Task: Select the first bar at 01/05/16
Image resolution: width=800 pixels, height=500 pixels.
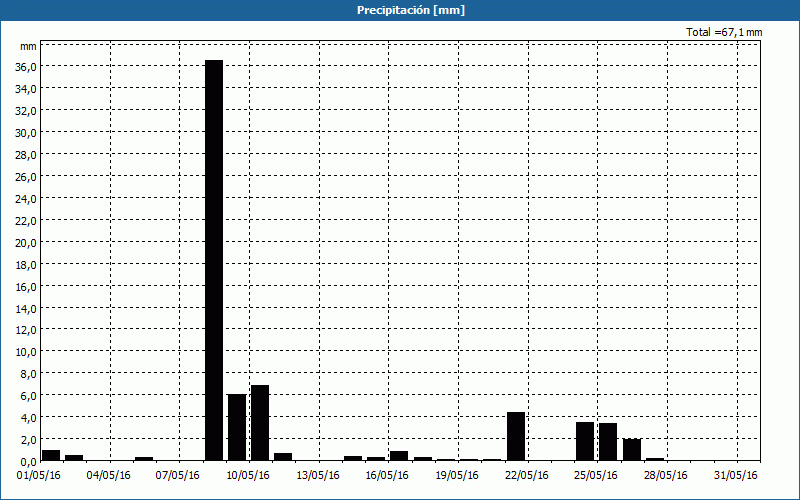Action: pyautogui.click(x=51, y=455)
